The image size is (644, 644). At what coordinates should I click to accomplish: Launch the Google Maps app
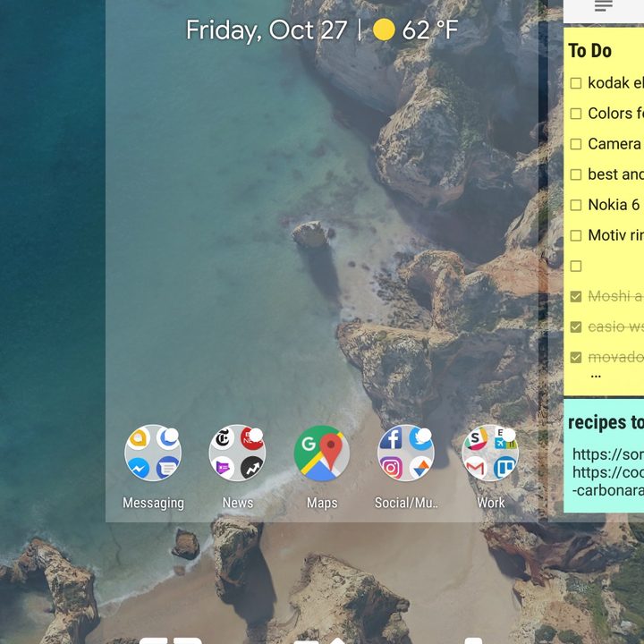coord(322,453)
